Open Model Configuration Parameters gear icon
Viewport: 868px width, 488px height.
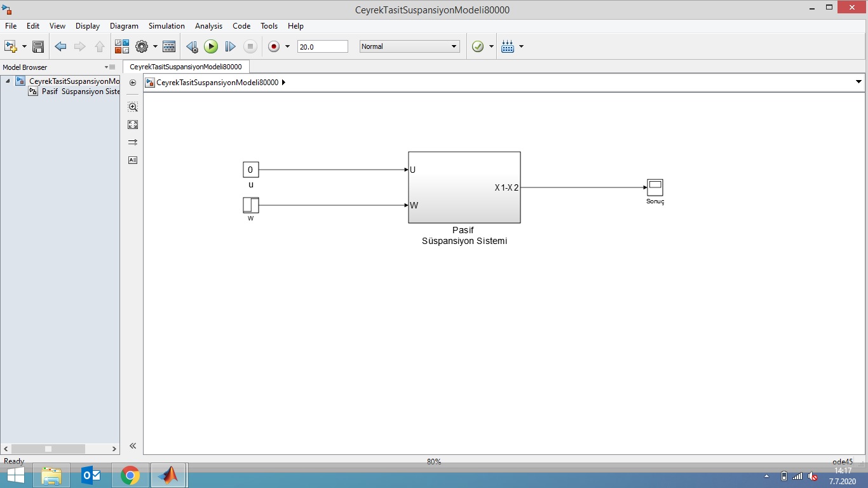(142, 46)
